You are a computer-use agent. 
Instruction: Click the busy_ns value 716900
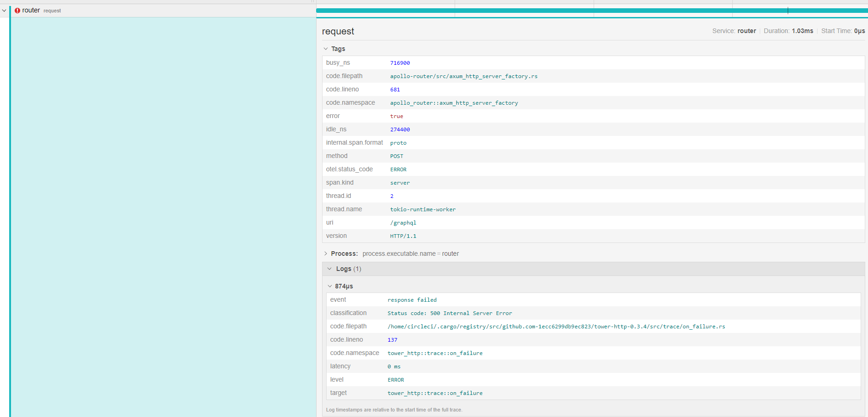(400, 63)
